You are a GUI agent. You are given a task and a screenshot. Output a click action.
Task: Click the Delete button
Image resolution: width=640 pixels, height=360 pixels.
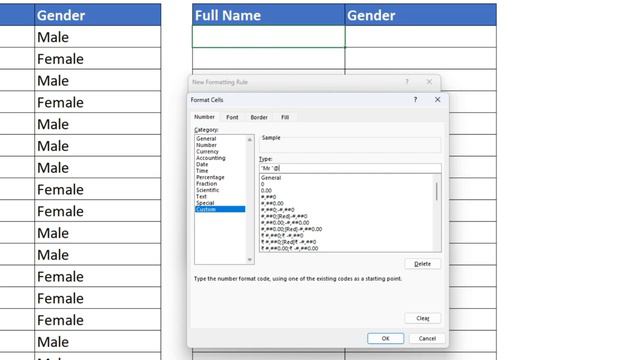coord(422,264)
